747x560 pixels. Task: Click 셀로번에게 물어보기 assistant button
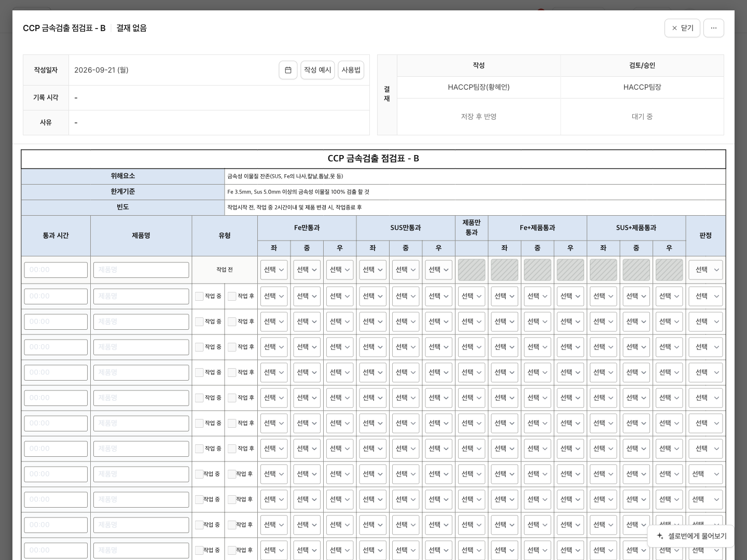point(691,536)
